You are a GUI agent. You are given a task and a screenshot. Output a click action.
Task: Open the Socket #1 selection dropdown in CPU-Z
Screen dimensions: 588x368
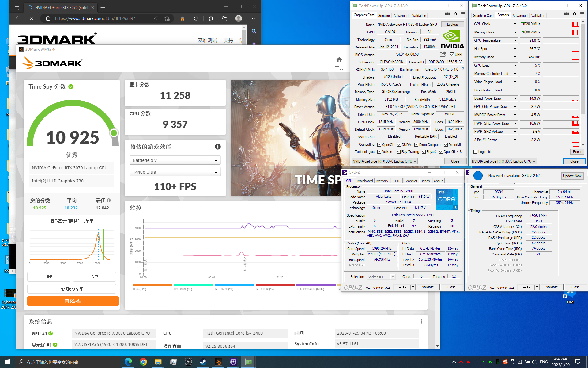click(381, 277)
